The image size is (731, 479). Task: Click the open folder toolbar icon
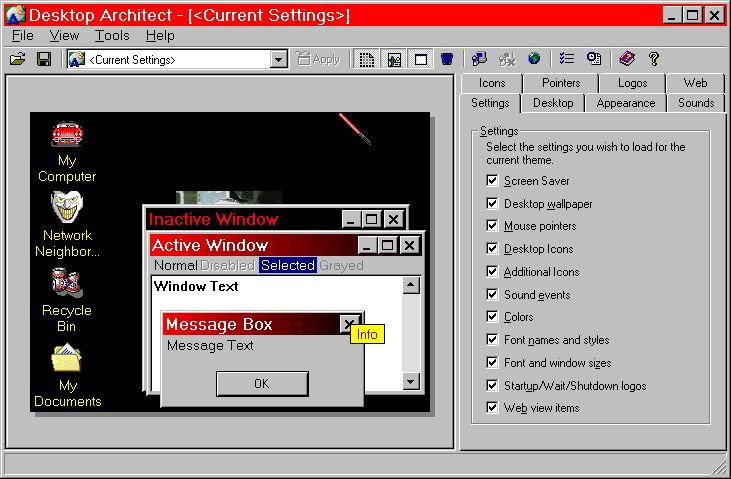[x=17, y=59]
